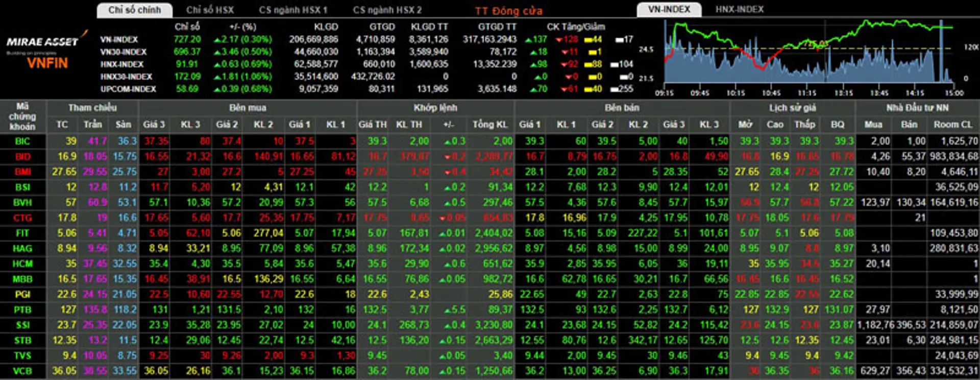
Task: Click the UPCOM-INDEX change 0.39 (0.68%)
Action: click(x=243, y=89)
